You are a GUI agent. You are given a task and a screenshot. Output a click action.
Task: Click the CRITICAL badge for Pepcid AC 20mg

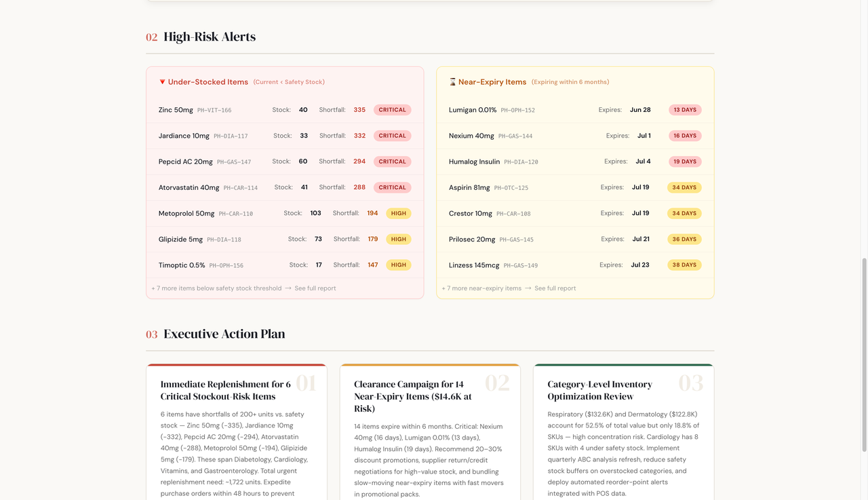point(393,161)
